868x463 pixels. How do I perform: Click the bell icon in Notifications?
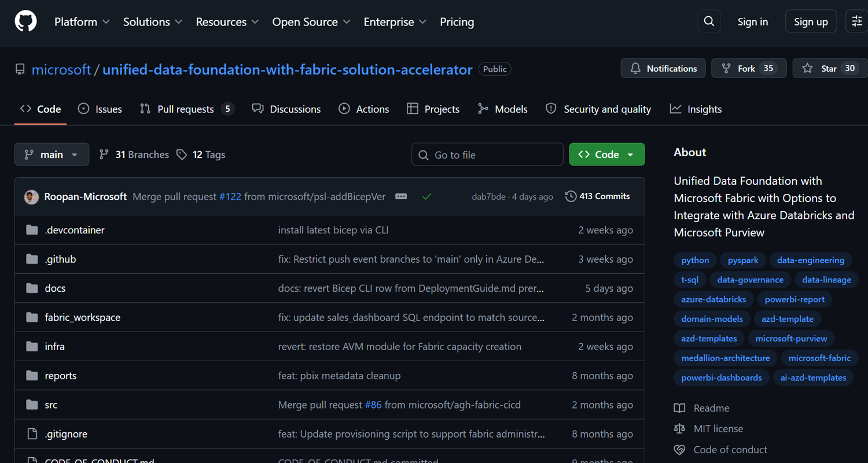pos(635,68)
